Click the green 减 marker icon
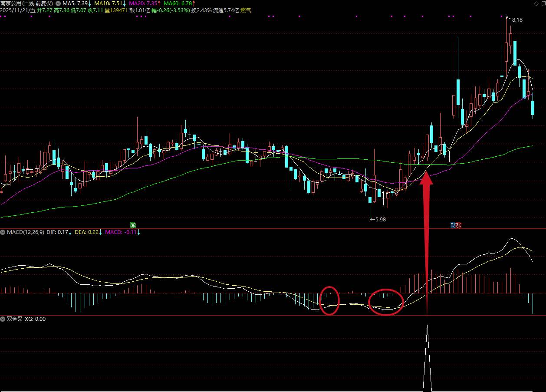The image size is (546, 392). click(133, 225)
